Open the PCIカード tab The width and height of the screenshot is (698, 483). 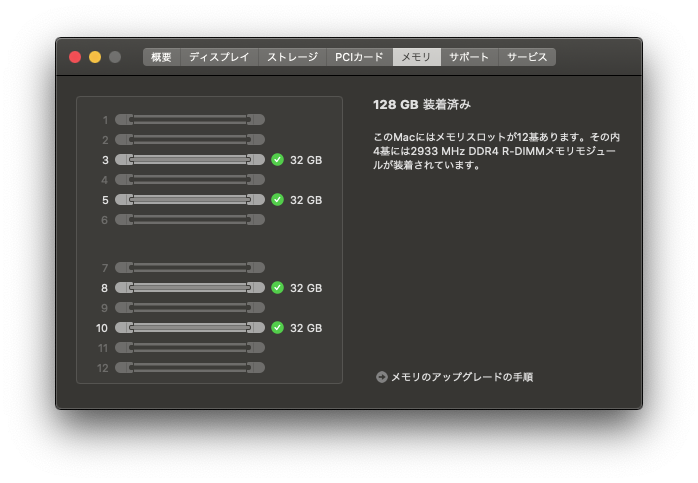click(x=359, y=57)
